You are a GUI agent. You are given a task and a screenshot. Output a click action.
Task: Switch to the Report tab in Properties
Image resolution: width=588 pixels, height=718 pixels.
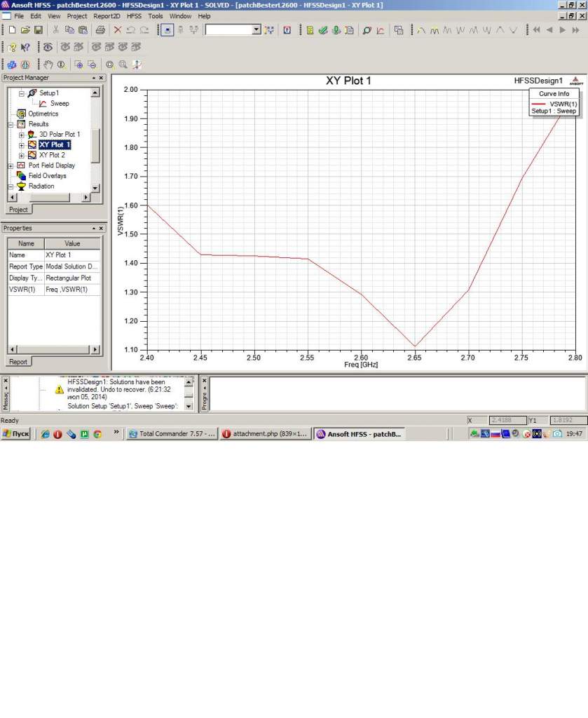(18, 362)
